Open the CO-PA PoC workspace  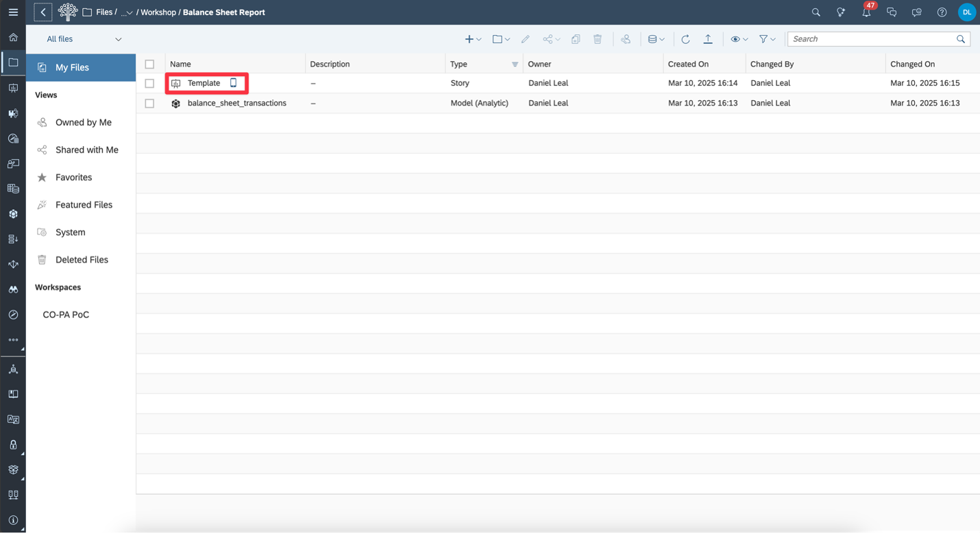66,315
